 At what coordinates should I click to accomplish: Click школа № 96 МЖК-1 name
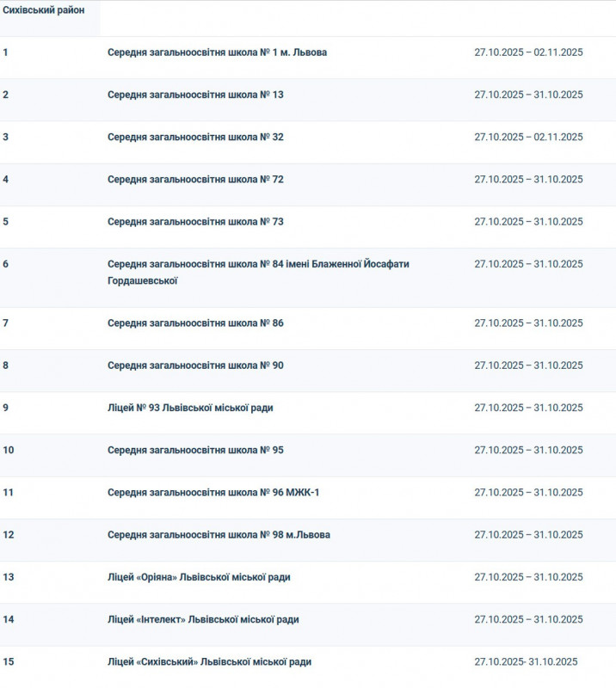point(213,493)
